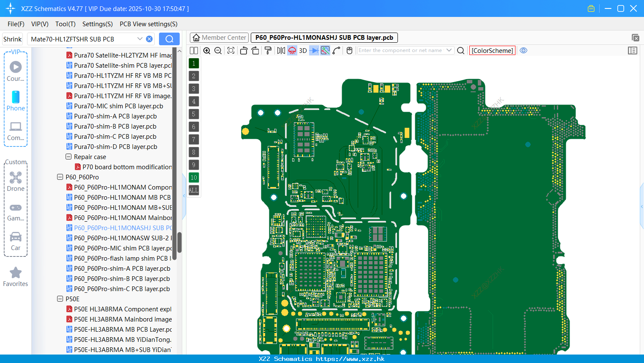Select layer 5 button
Image resolution: width=644 pixels, height=363 pixels.
tap(194, 114)
